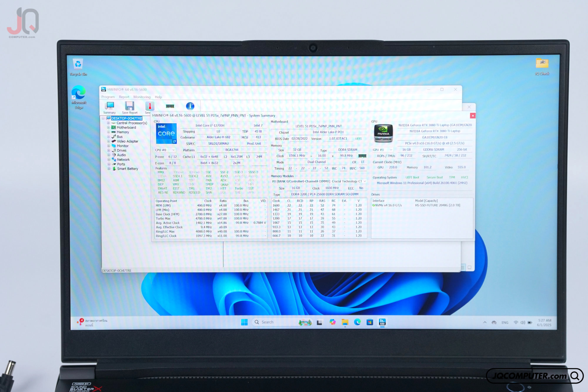Click the BGA1744 platform value
This screenshot has width=588, height=392.
point(232,150)
